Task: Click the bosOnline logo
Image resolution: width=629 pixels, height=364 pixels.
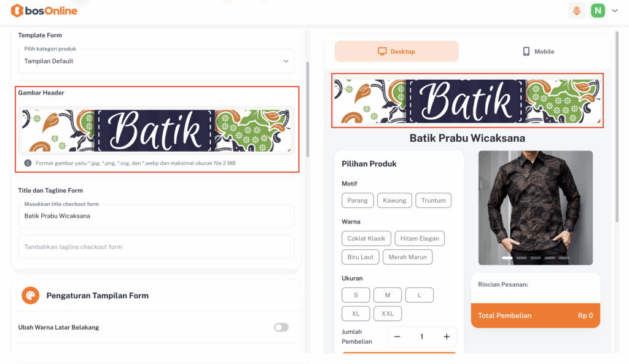Action: 44,11
